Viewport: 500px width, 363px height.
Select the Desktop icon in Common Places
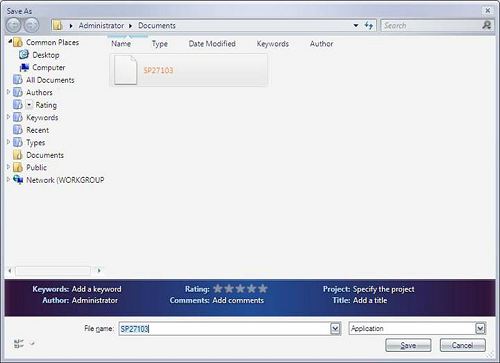[24, 55]
